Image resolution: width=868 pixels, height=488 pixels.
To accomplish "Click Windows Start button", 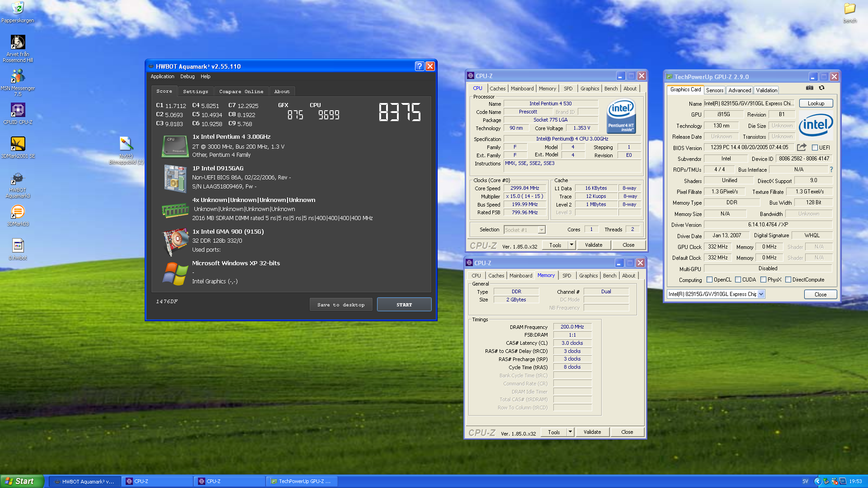I will pos(22,481).
